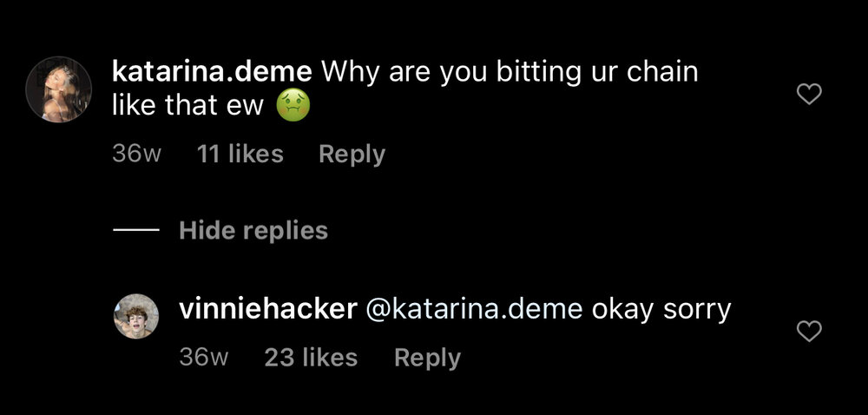Screen dimensions: 868x415
Task: Tap the 36w timestamp under katarina.deme's comment
Action: (137, 154)
